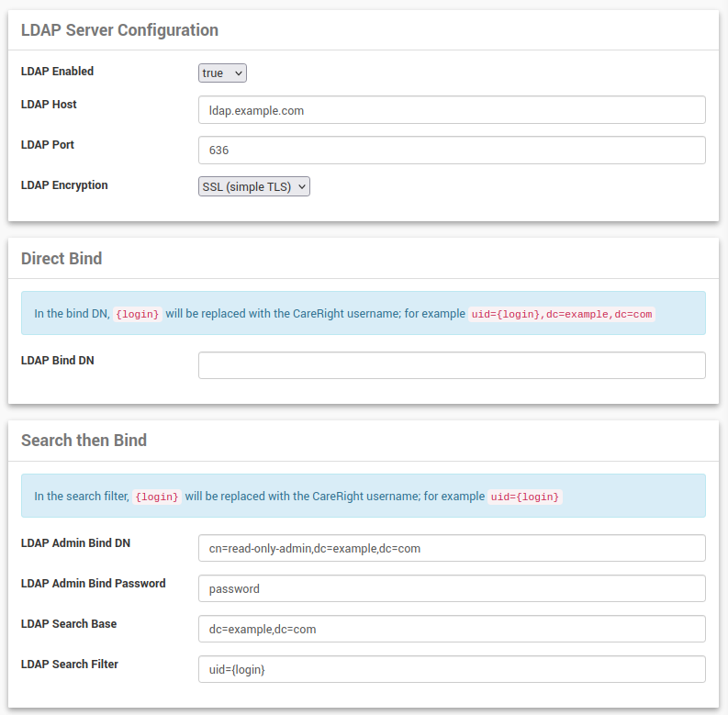Open the LDAP Enabled dropdown
Screen dimensions: 728x715
click(x=222, y=73)
